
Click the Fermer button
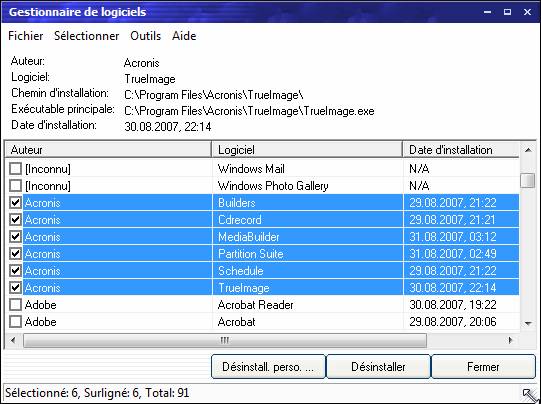point(483,367)
